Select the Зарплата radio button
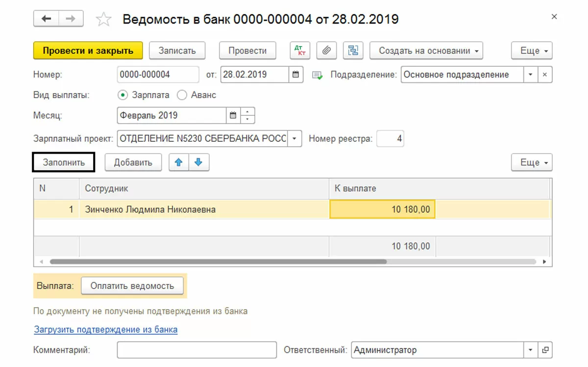Viewport: 588px width, 367px height. point(123,95)
